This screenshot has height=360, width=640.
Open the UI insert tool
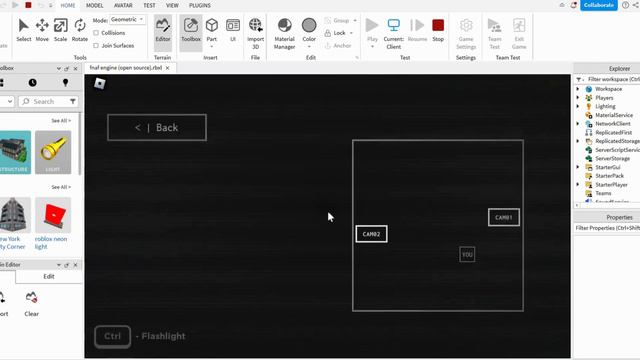pos(233,30)
